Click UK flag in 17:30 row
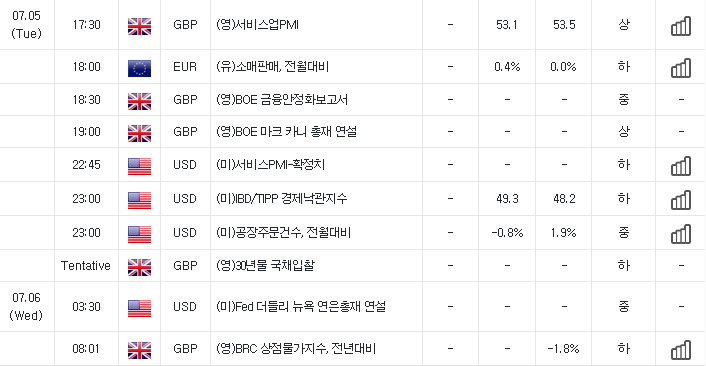The width and height of the screenshot is (706, 366). pos(139,26)
